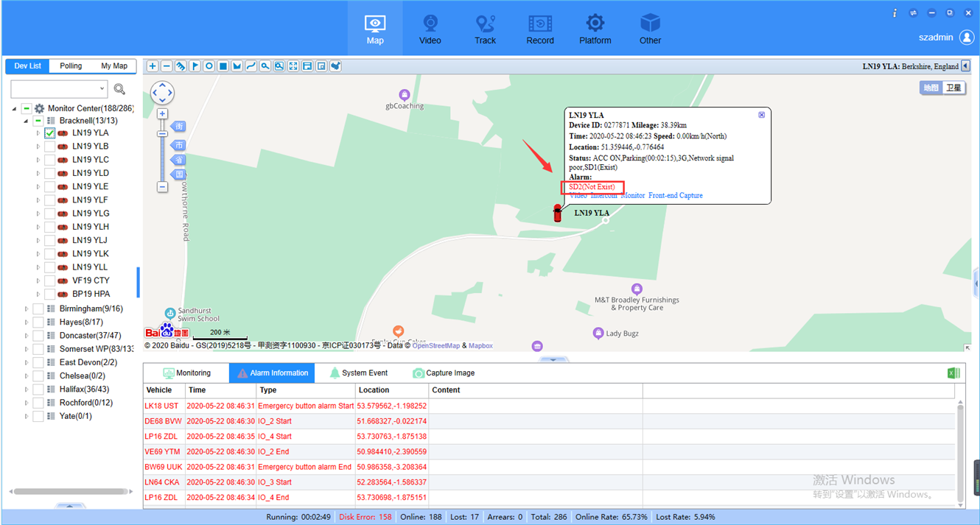This screenshot has width=980, height=525.
Task: Expand the Doncaster(37/47) group
Action: [x=27, y=336]
